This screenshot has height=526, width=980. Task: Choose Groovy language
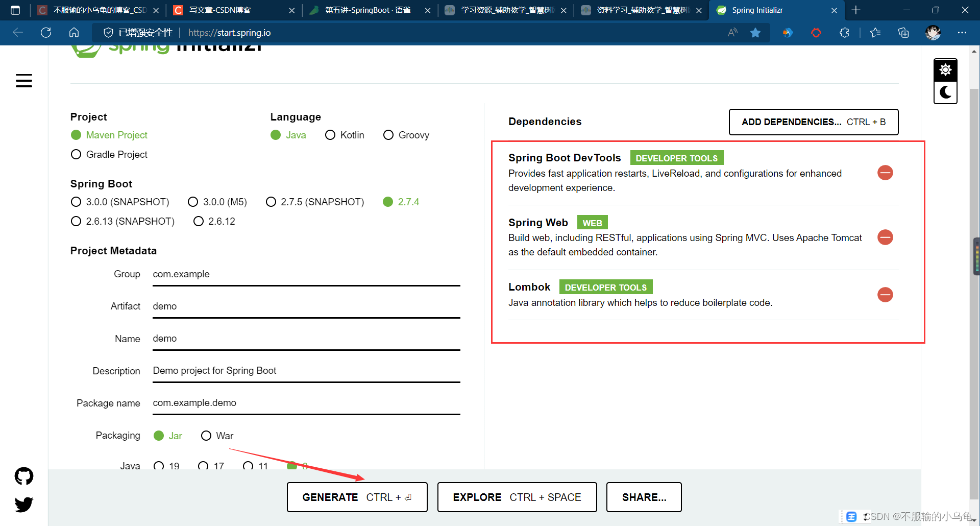click(406, 135)
